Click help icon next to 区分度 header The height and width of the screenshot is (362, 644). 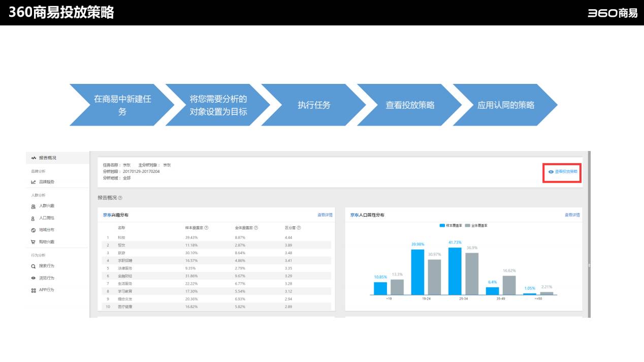pyautogui.click(x=299, y=228)
